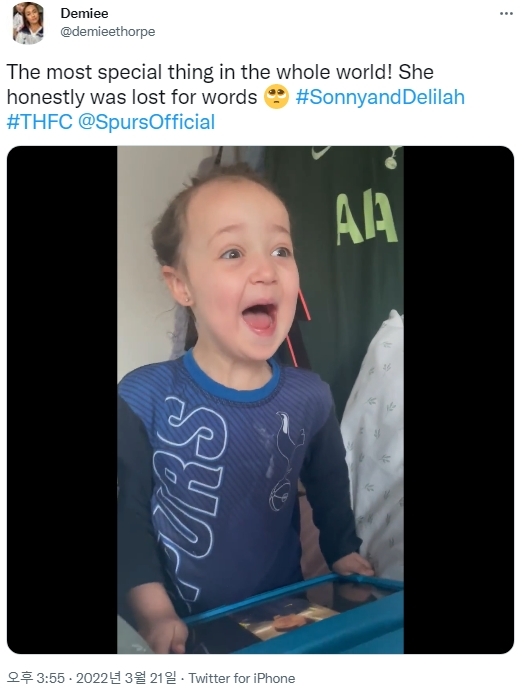This screenshot has width=525, height=694.
Task: Click the tweet timestamp 오후 3:55
Action: (36, 678)
